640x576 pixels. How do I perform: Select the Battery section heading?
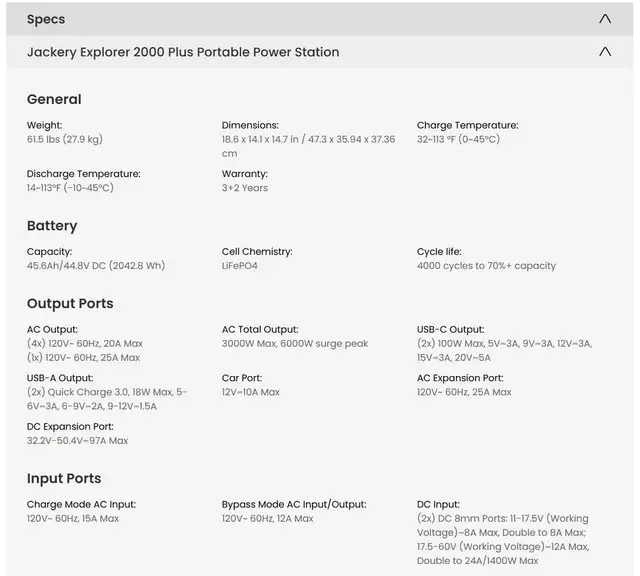[x=52, y=226]
